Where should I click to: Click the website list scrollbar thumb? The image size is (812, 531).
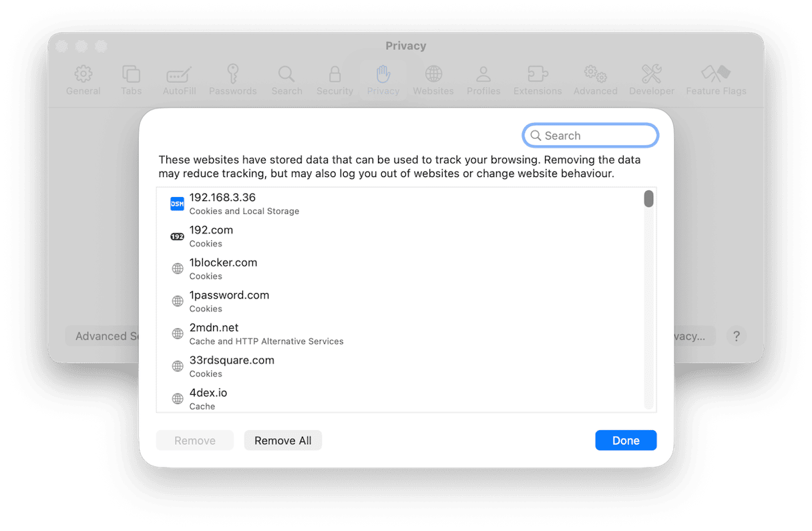(648, 199)
